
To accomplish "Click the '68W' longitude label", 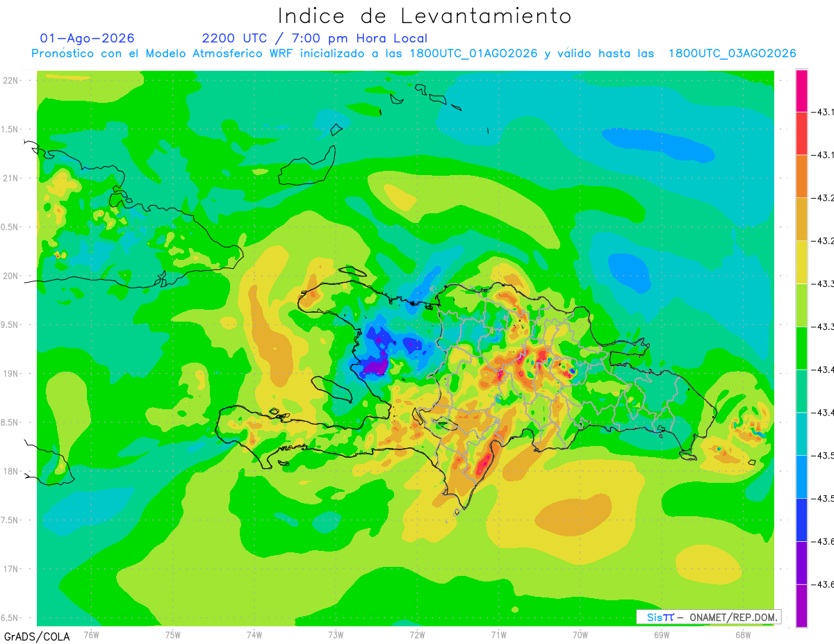I will 743,634.
